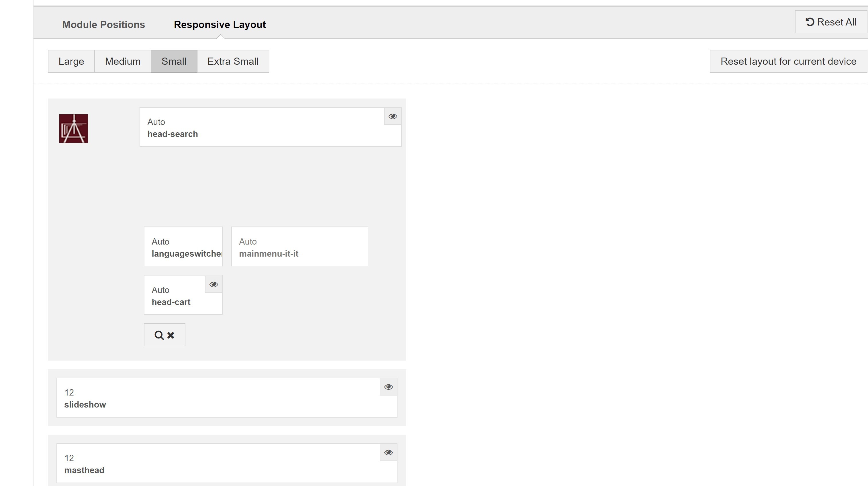Open the Responsive Layout tab
868x486 pixels.
(220, 25)
